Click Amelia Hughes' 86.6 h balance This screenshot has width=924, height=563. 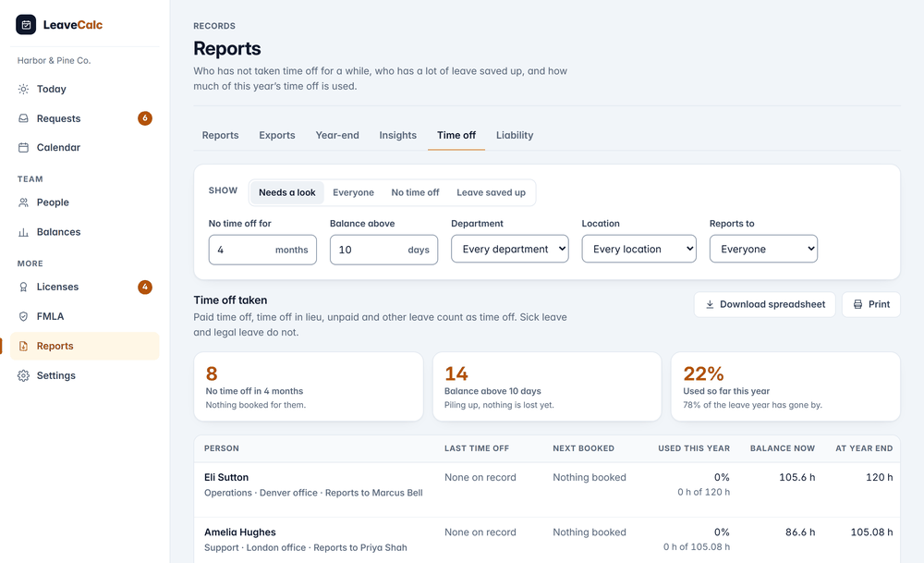pyautogui.click(x=800, y=532)
